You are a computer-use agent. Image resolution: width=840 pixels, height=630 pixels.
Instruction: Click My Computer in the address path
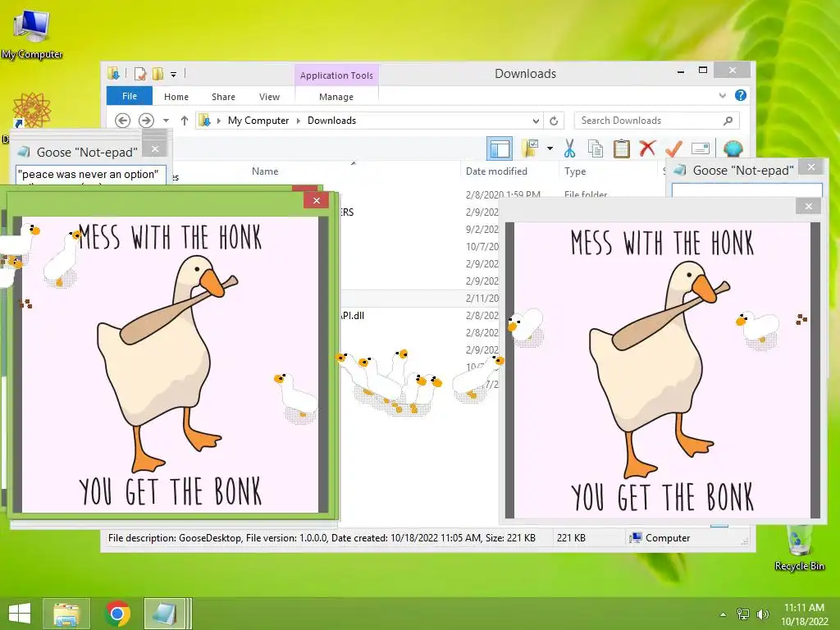tap(258, 121)
